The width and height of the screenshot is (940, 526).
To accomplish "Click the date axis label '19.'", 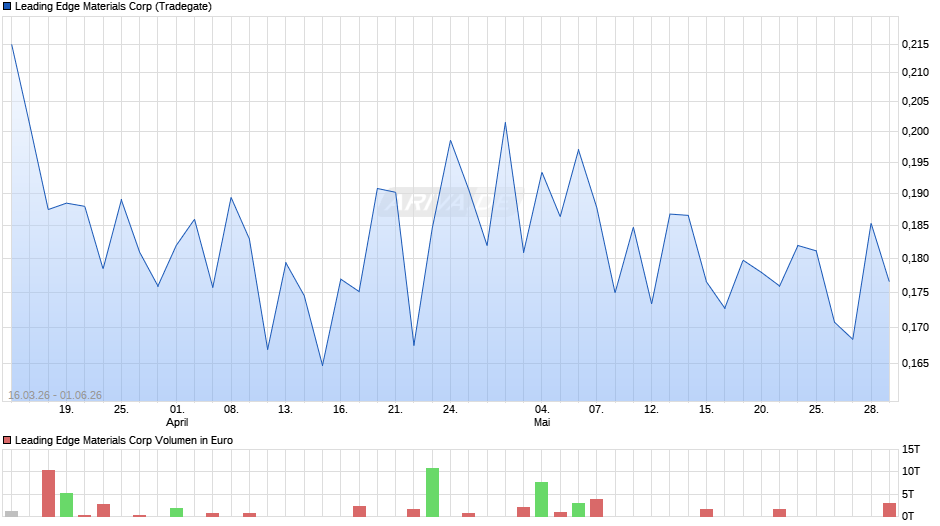I will [67, 410].
